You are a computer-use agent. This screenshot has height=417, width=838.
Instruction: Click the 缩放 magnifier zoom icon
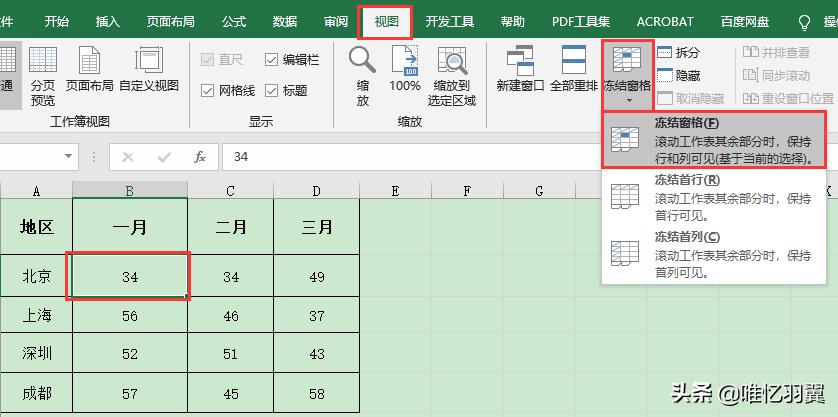(363, 76)
